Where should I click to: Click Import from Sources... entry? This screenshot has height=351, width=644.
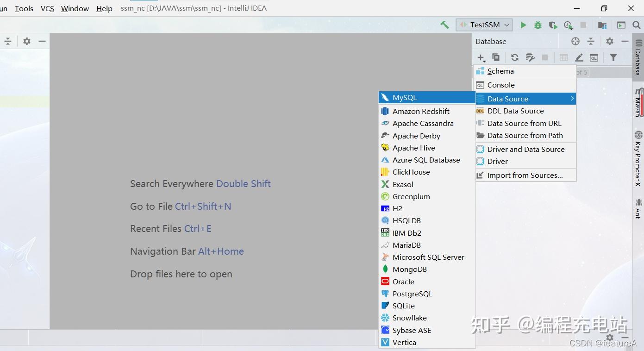point(525,175)
